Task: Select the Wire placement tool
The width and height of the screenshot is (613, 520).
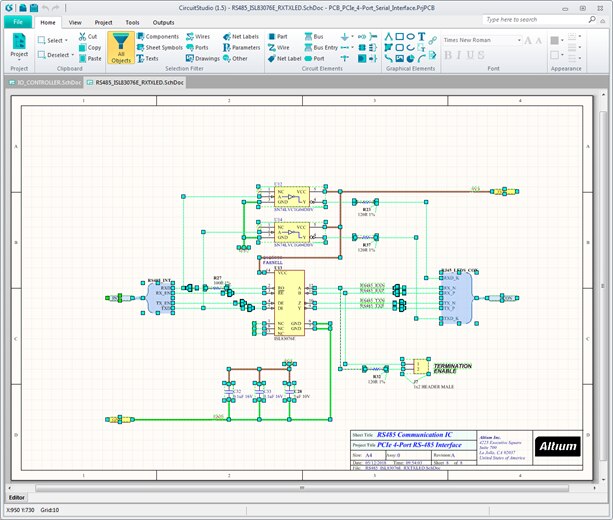Action: pyautogui.click(x=277, y=47)
